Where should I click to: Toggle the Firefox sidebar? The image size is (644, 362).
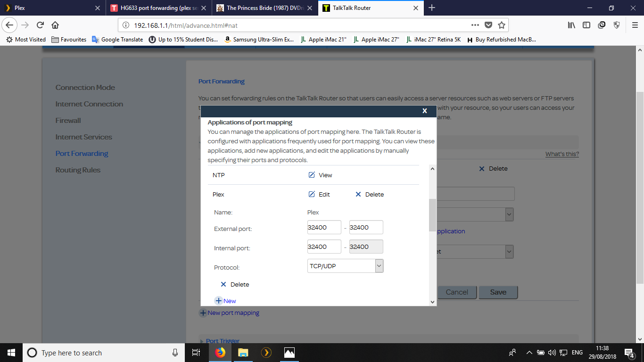[x=586, y=25]
